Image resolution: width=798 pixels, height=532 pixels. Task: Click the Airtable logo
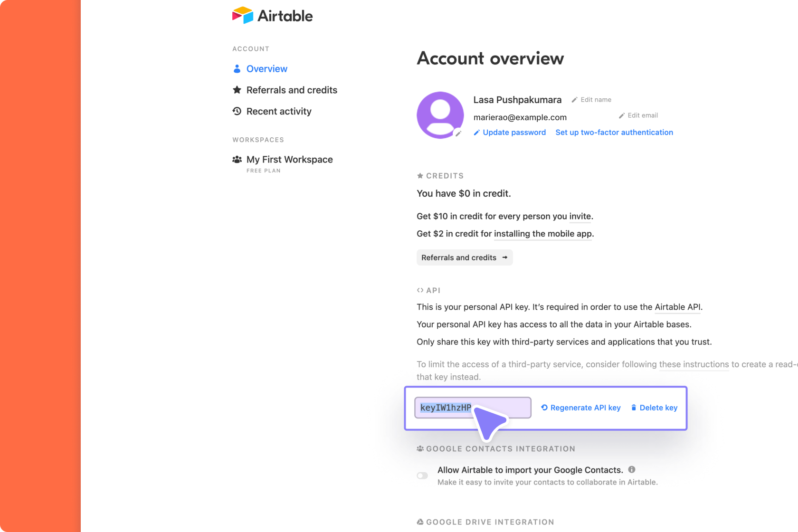(x=272, y=15)
